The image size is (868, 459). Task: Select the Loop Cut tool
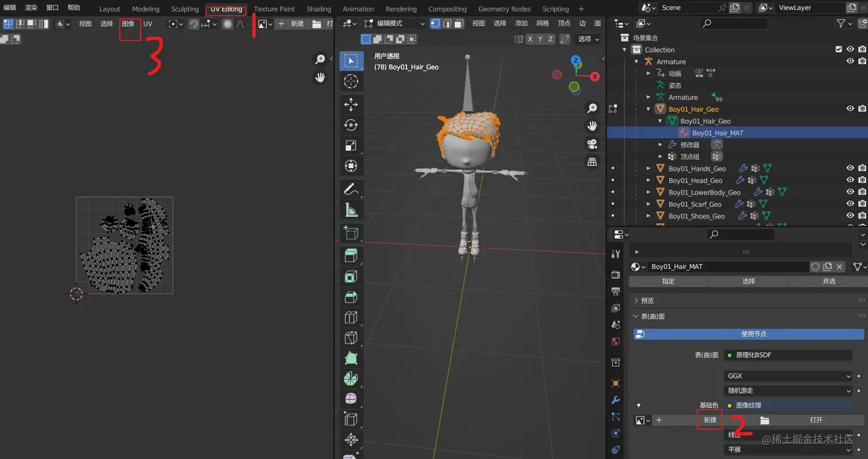point(351,317)
